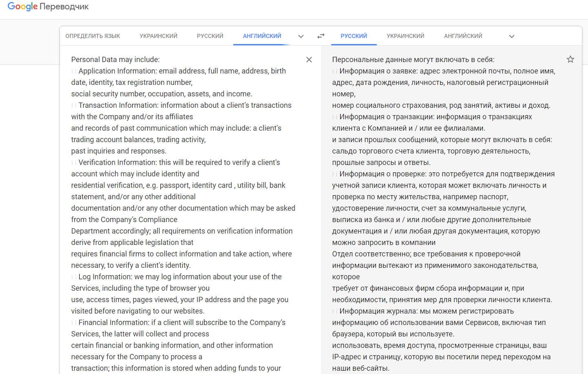Click in 'Financial Information' source line

click(181, 323)
